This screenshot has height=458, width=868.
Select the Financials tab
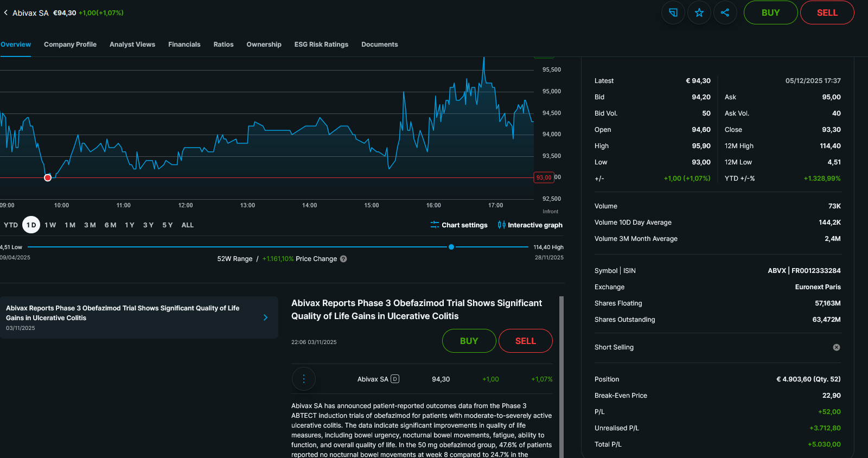184,44
